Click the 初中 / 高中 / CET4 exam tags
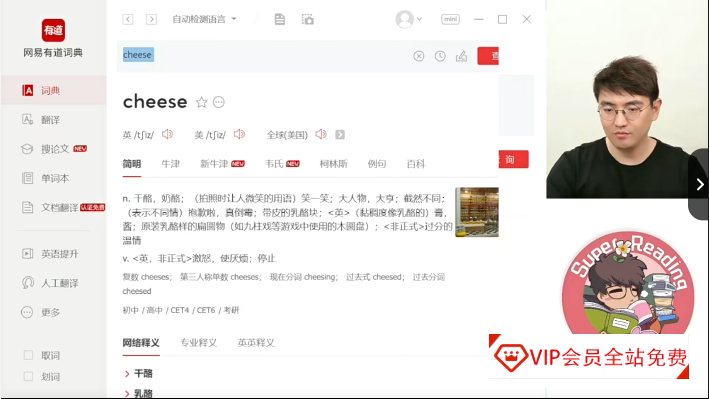Screen dimensions: 709x399 click(x=181, y=310)
